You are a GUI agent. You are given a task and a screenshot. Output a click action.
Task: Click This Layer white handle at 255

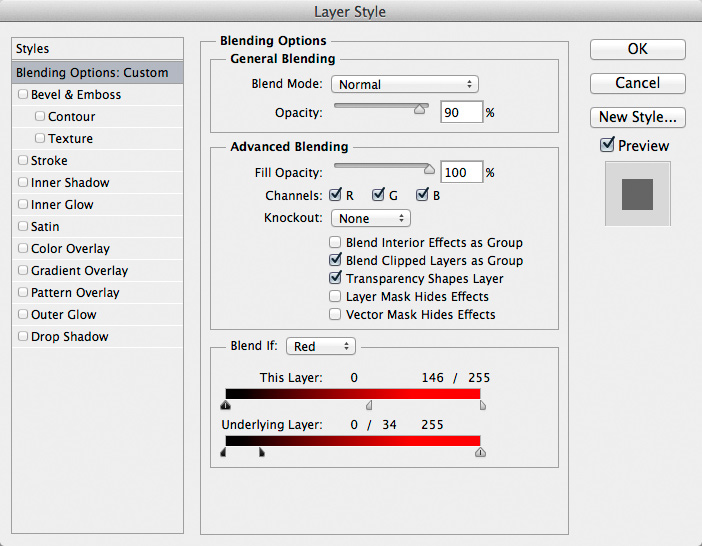tap(483, 405)
